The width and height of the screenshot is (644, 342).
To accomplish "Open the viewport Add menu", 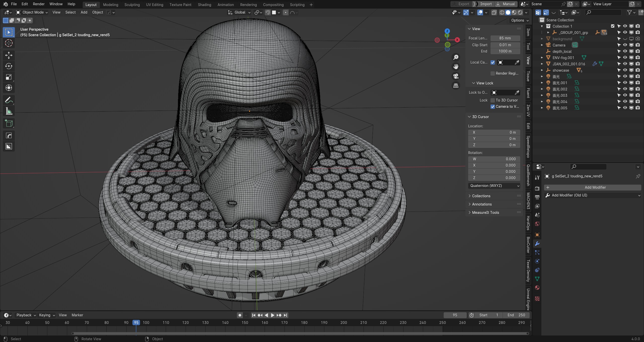I will (84, 12).
